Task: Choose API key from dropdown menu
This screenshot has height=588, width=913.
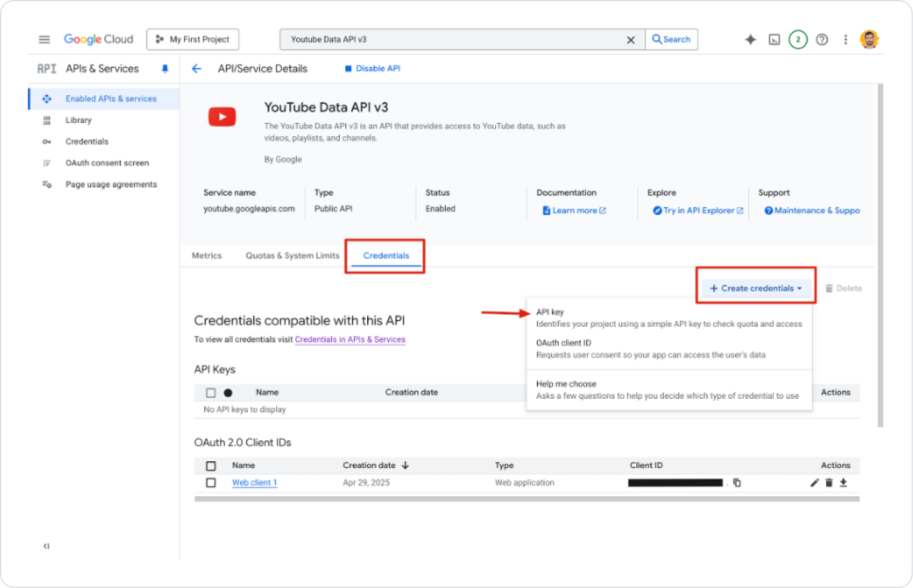Action: pyautogui.click(x=669, y=318)
